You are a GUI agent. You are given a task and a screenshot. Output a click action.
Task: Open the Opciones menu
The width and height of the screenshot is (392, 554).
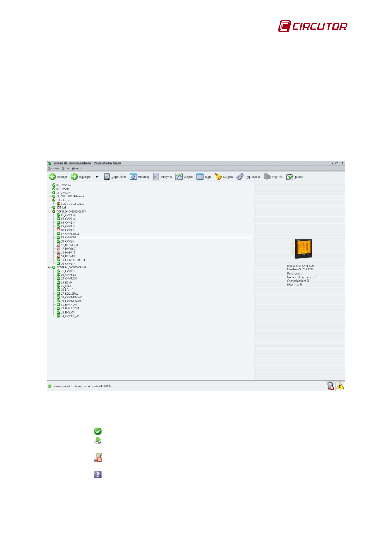(54, 169)
